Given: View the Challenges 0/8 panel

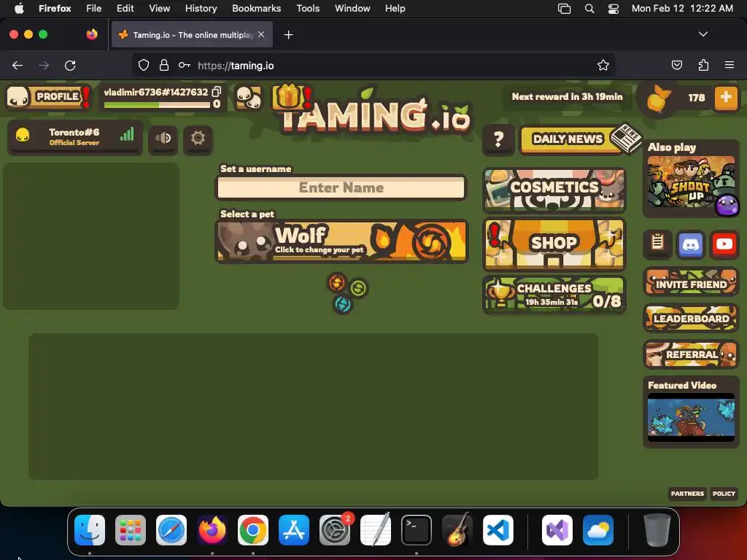Looking at the screenshot, I should pos(554,295).
